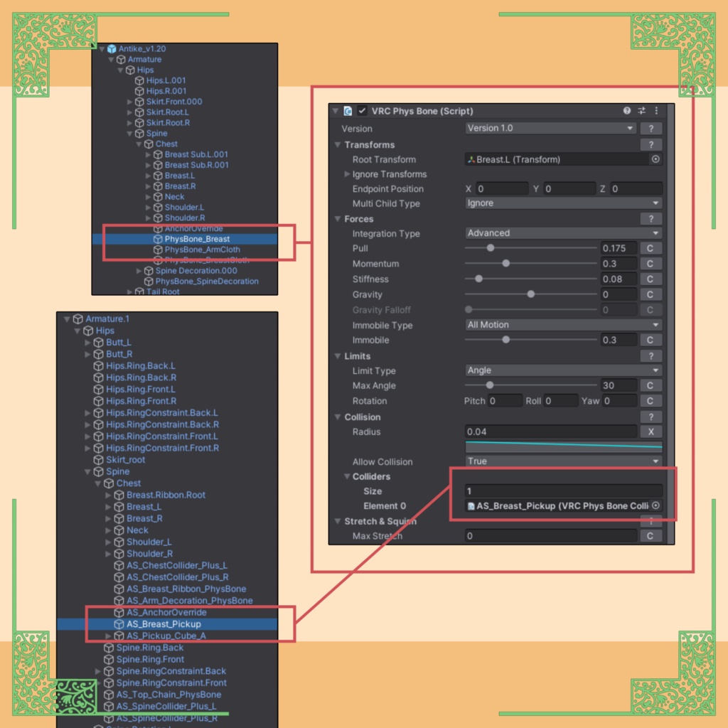
Task: Select AS_Breast_Ribbon_PhysBone object
Action: pos(186,589)
